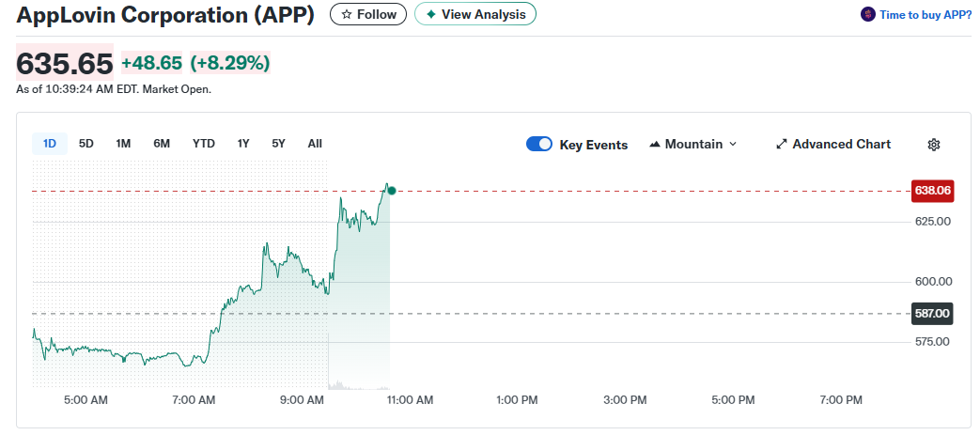
Task: Show the 1Y chart range
Action: [243, 144]
